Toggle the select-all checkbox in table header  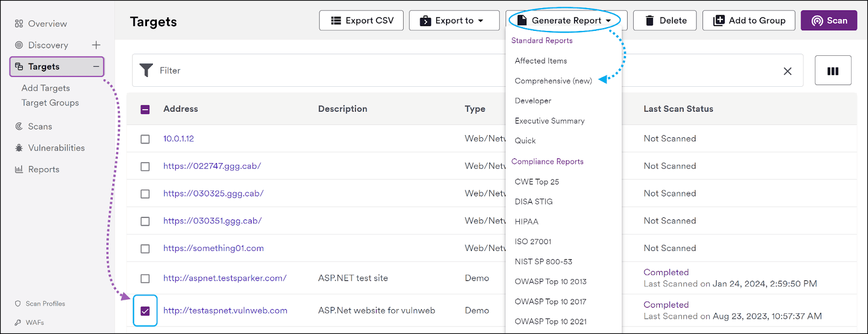[145, 110]
